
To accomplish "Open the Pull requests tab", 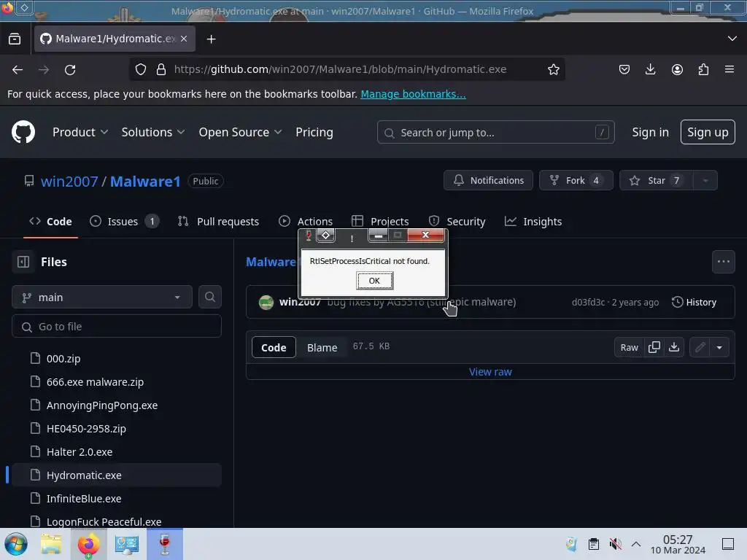I will (218, 222).
